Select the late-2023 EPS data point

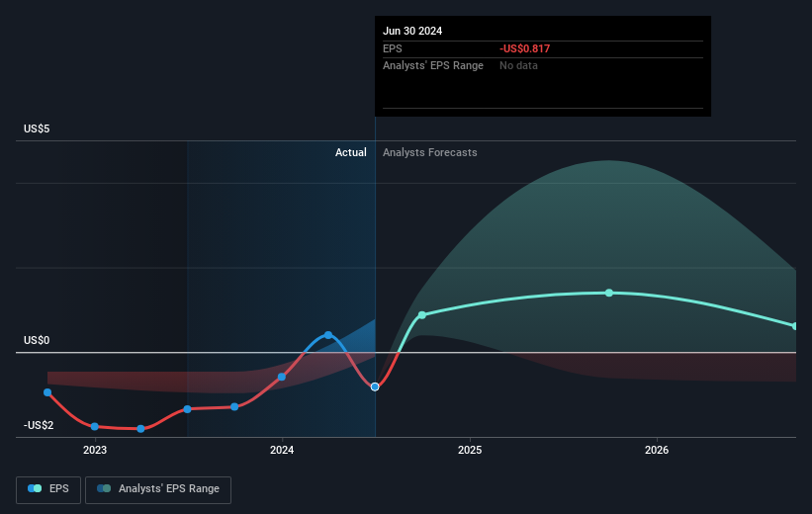click(x=234, y=407)
